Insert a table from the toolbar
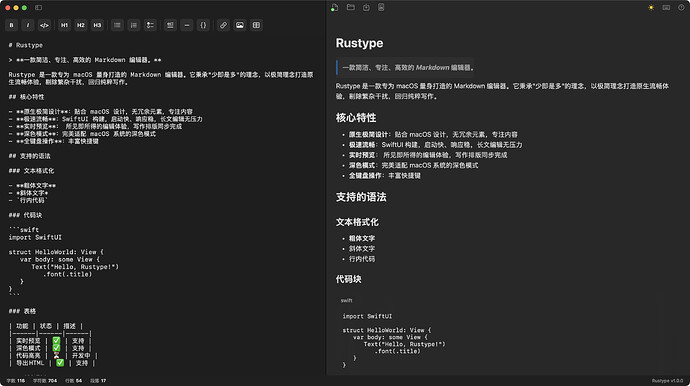The width and height of the screenshot is (690, 386). (256, 25)
